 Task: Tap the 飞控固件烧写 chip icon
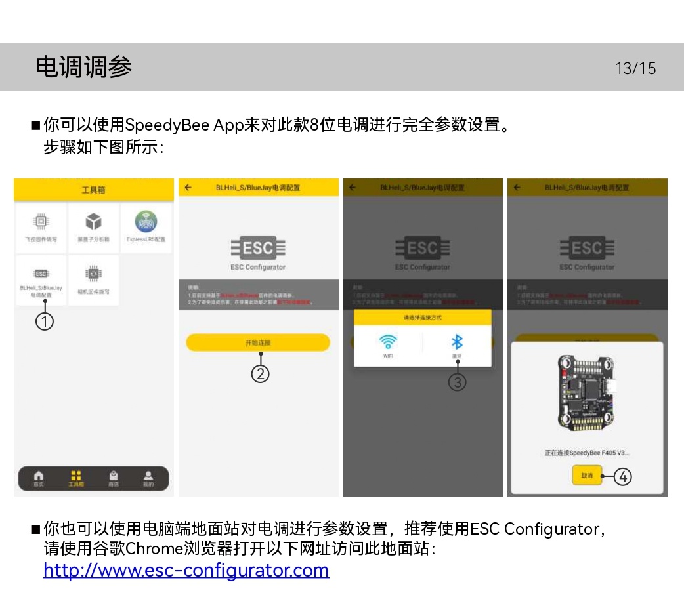(x=41, y=222)
